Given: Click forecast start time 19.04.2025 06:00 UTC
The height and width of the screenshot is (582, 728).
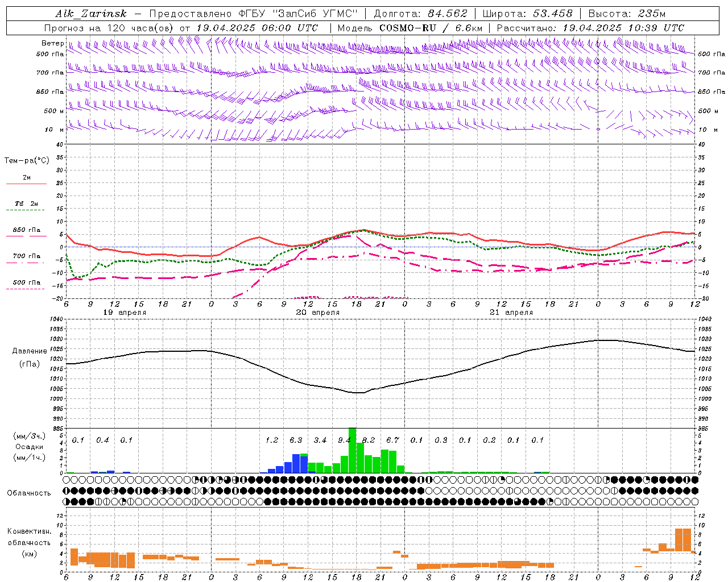Looking at the screenshot, I should point(257,28).
